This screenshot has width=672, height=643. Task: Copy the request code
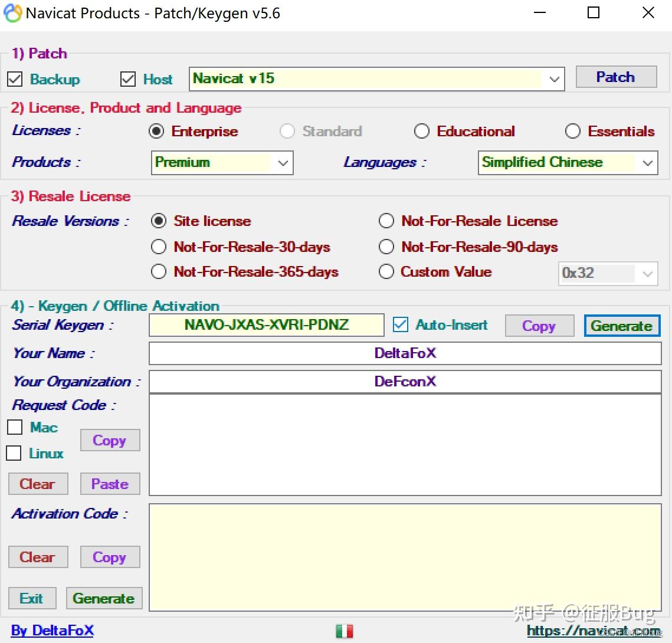pos(110,441)
